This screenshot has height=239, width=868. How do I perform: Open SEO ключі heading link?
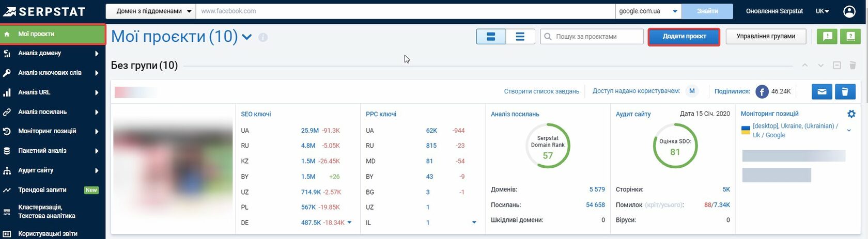coord(256,114)
